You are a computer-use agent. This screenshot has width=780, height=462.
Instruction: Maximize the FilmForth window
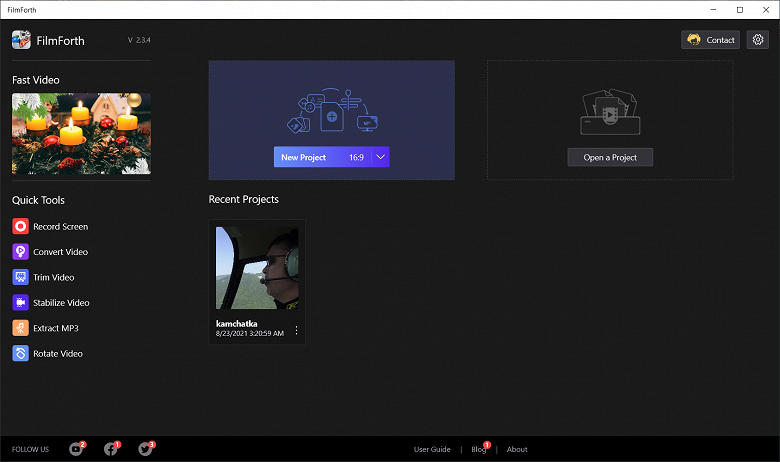[740, 9]
